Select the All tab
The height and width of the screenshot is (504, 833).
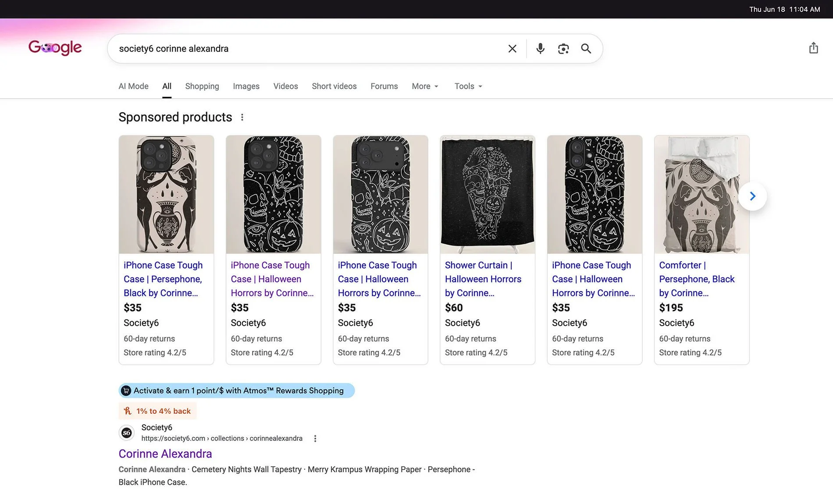[167, 86]
